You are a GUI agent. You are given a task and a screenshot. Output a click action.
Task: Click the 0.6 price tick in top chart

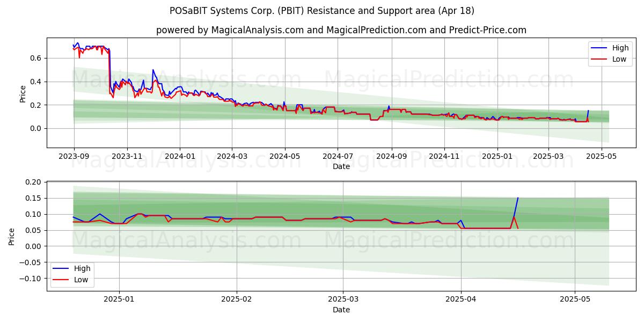coord(36,58)
